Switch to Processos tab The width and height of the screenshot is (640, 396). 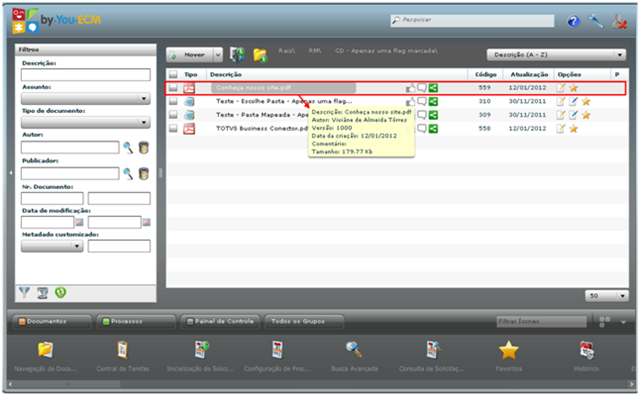[136, 322]
